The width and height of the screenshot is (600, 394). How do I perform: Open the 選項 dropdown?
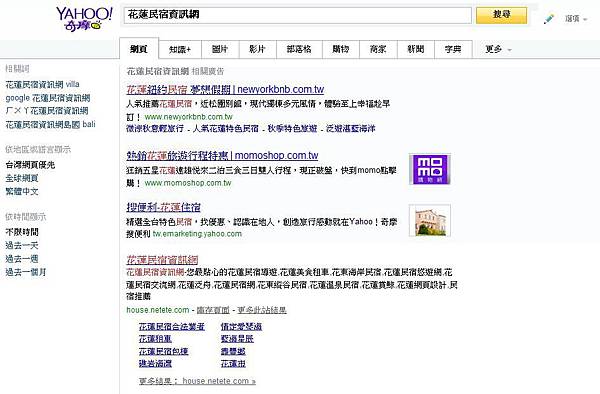point(576,18)
